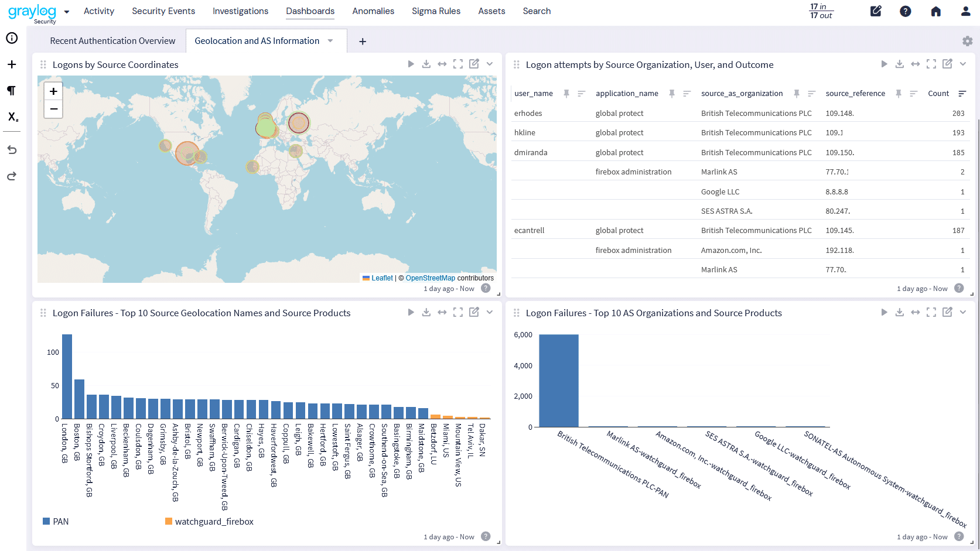Toggle sorting on the Count column
This screenshot has width=980, height=551.
(964, 93)
